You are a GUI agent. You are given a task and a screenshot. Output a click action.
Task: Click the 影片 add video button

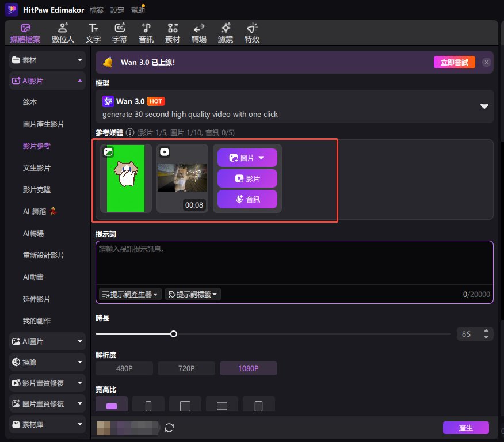[247, 178]
